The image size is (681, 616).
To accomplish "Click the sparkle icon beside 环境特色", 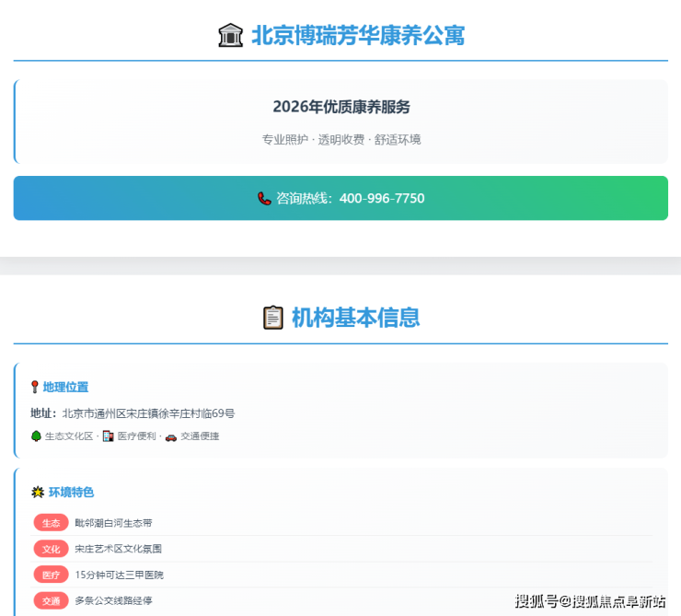I will tap(38, 493).
